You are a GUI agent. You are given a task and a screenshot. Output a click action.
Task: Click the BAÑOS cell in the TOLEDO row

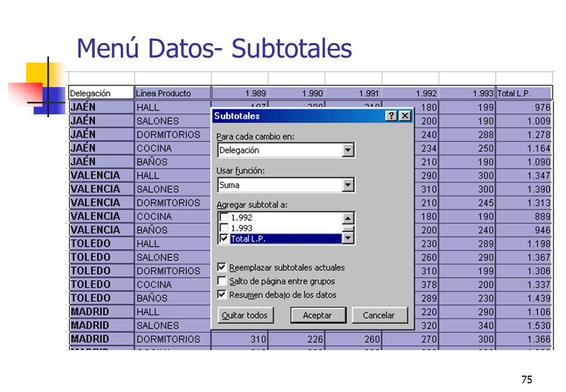(173, 298)
